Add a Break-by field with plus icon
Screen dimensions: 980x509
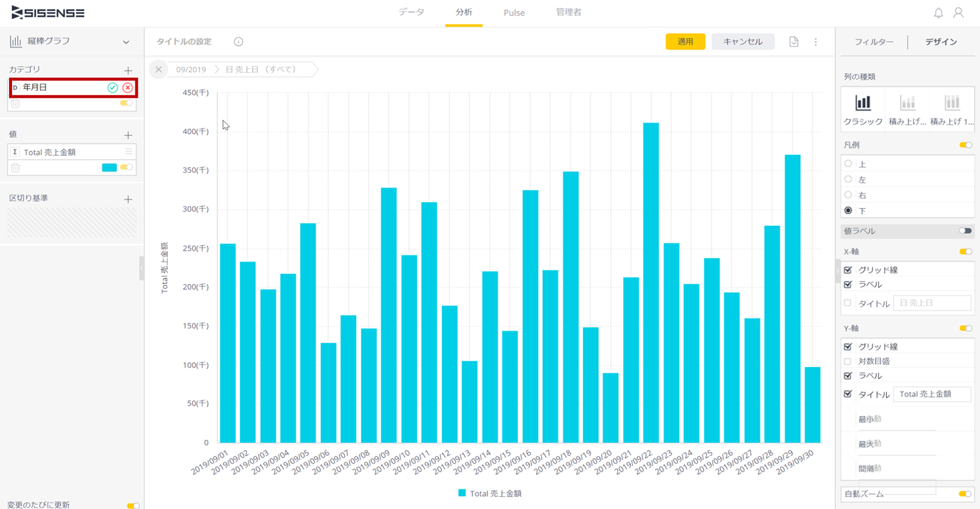click(x=128, y=199)
